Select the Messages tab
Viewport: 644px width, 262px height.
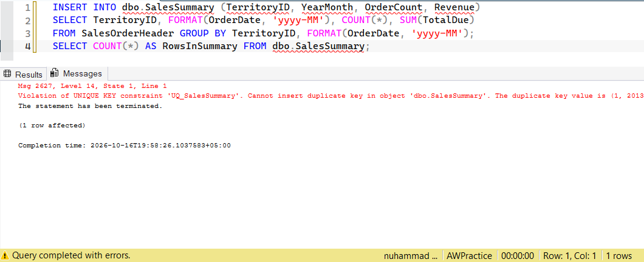(77, 74)
